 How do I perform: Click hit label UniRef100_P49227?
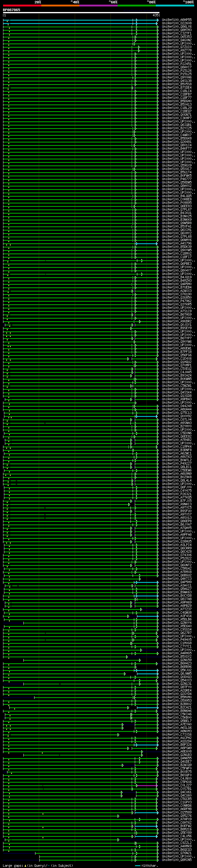click(x=176, y=464)
